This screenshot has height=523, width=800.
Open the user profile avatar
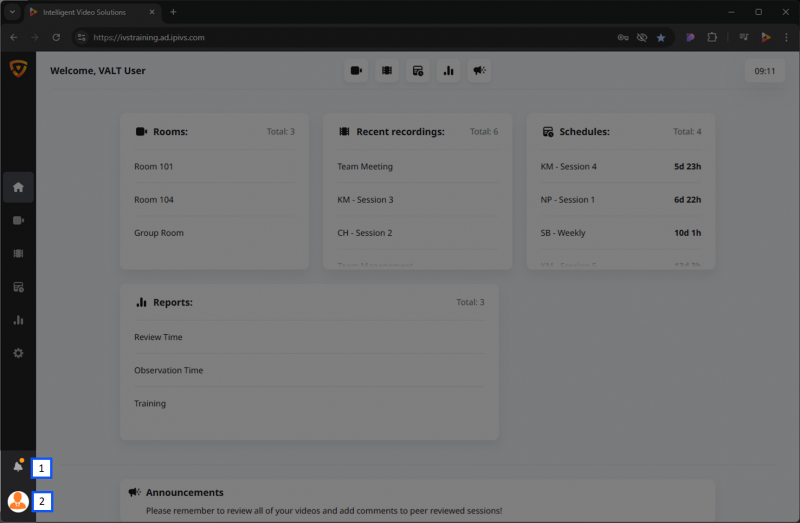(18, 502)
